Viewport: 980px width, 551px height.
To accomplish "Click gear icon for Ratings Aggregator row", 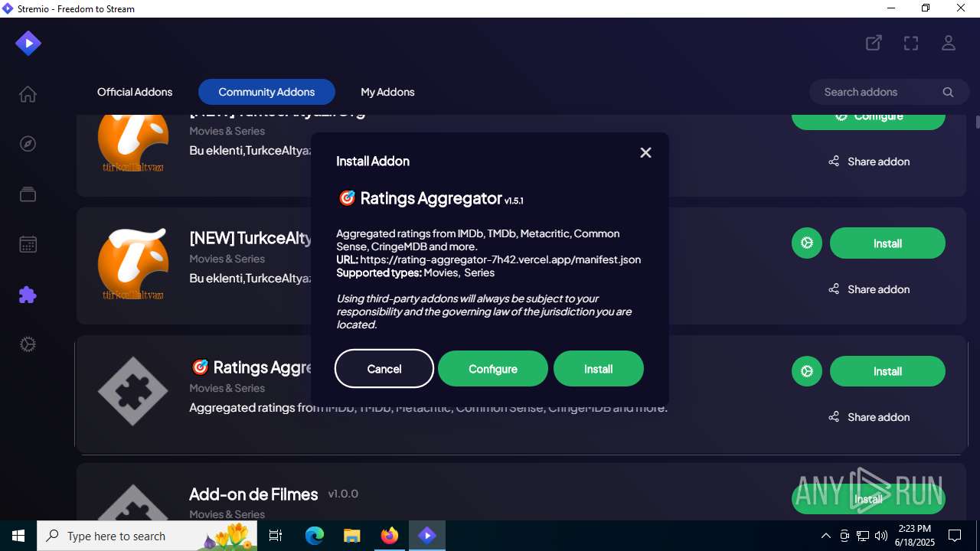I will pos(807,371).
